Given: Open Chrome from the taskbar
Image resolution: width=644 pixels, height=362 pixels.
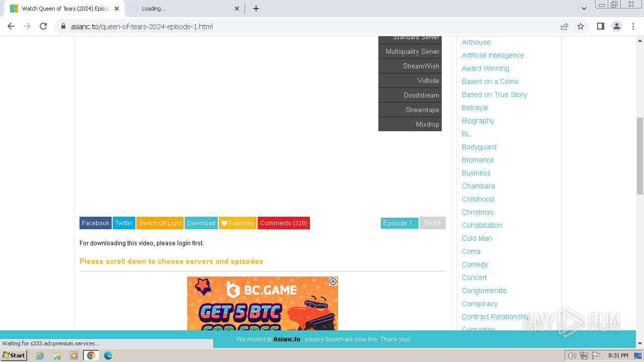Looking at the screenshot, I should pos(91,355).
